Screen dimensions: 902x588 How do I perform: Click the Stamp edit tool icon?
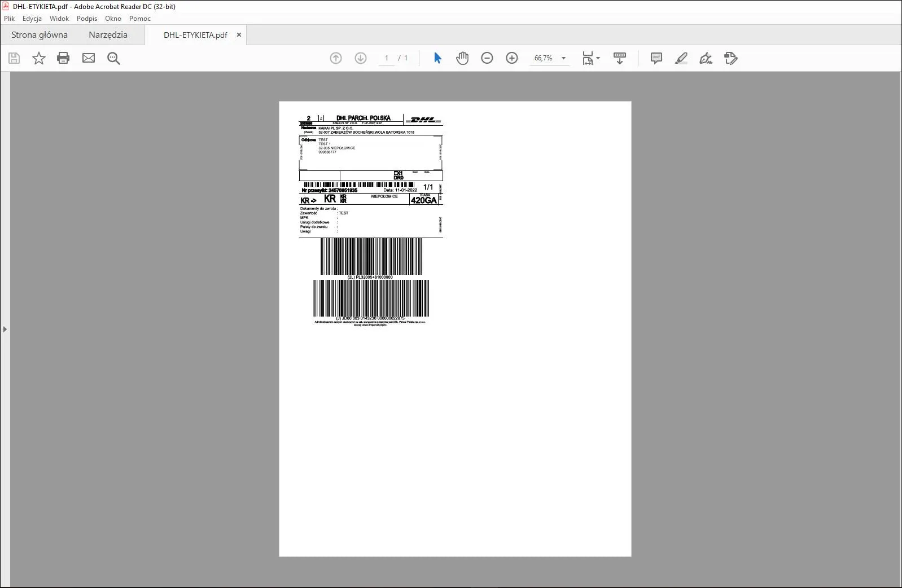[x=731, y=58]
